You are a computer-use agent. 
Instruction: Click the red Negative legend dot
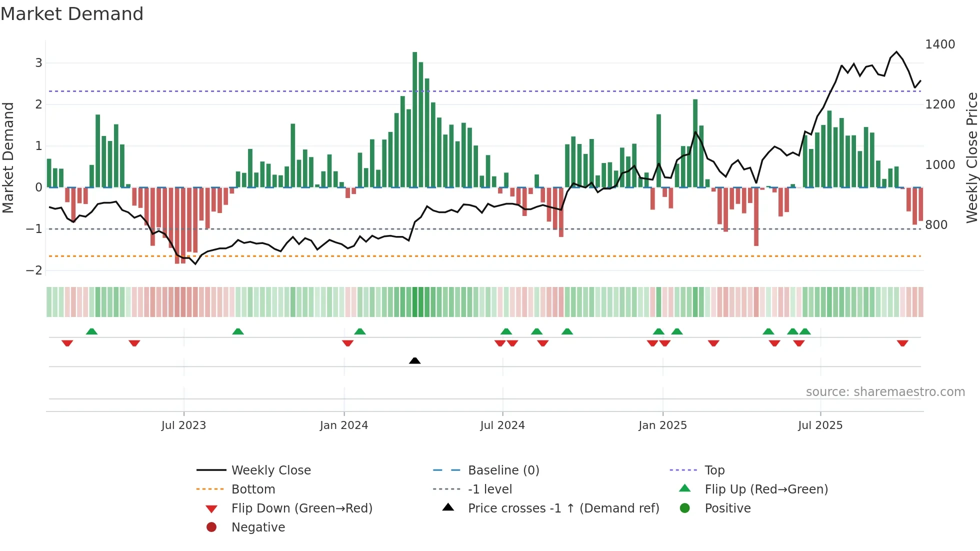[x=211, y=527]
